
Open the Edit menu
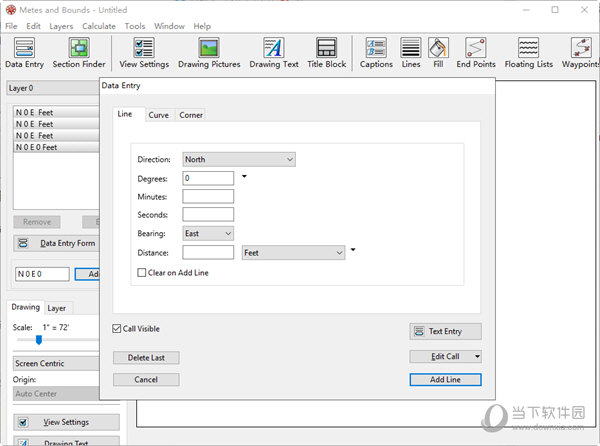pyautogui.click(x=33, y=26)
